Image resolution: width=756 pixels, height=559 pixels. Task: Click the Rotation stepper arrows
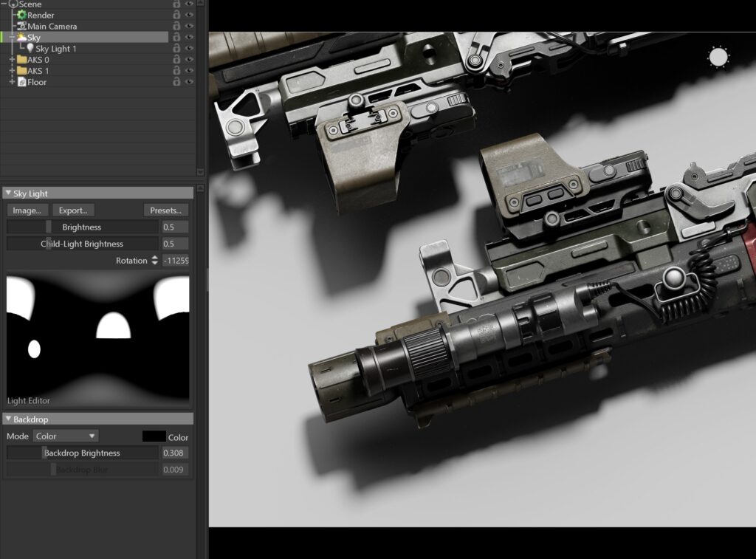(154, 261)
